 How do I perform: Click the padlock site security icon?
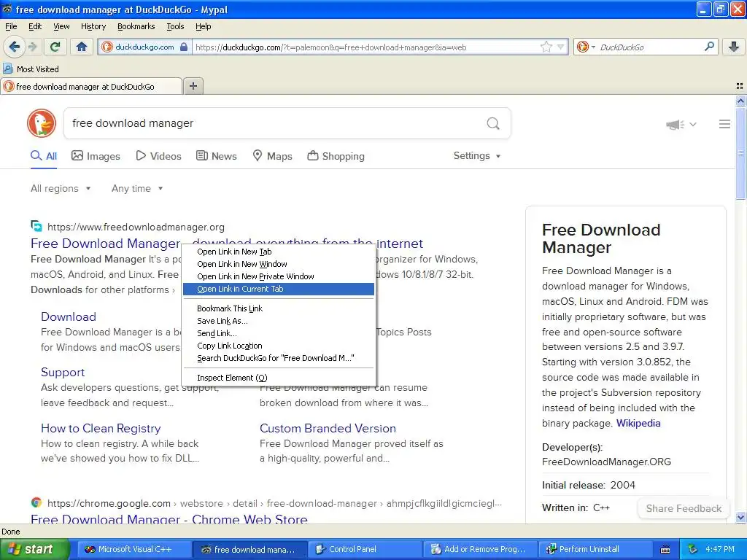click(x=184, y=47)
